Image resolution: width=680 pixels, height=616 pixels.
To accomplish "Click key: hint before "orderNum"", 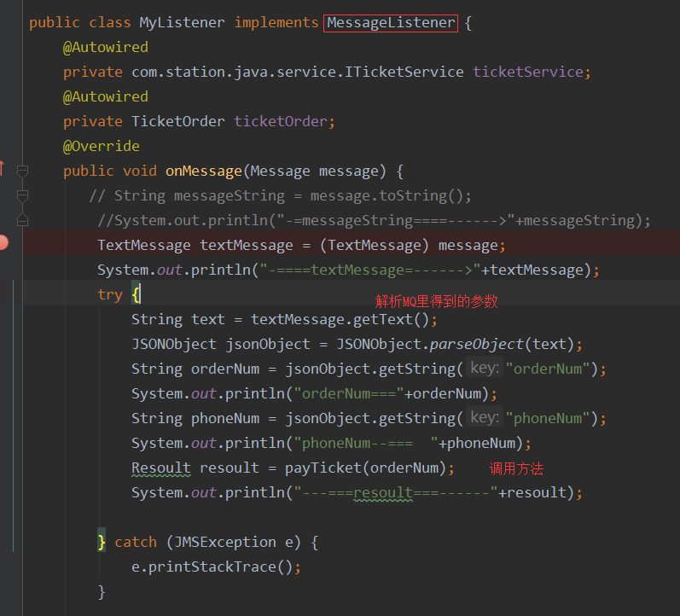I will 485,368.
